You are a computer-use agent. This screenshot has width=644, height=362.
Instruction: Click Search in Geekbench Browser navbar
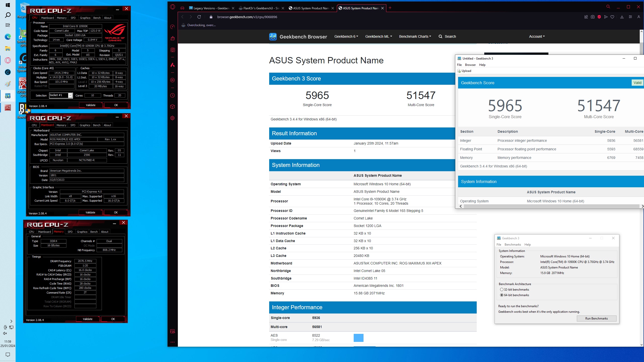pos(447,36)
